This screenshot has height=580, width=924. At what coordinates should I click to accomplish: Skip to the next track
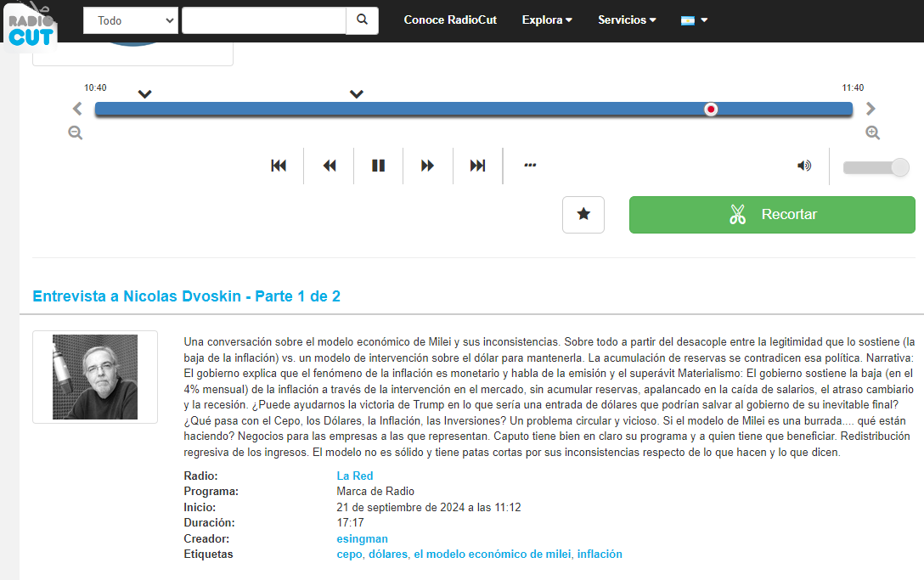(x=478, y=166)
